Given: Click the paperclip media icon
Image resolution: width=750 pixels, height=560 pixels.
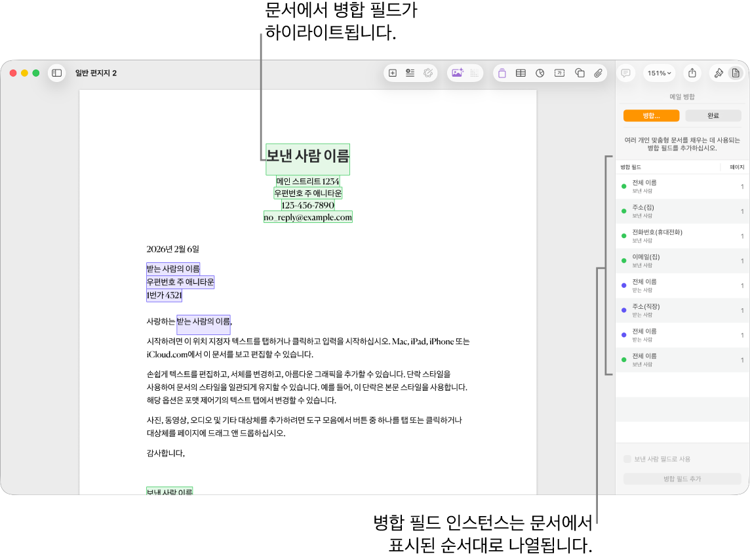Looking at the screenshot, I should click(598, 73).
